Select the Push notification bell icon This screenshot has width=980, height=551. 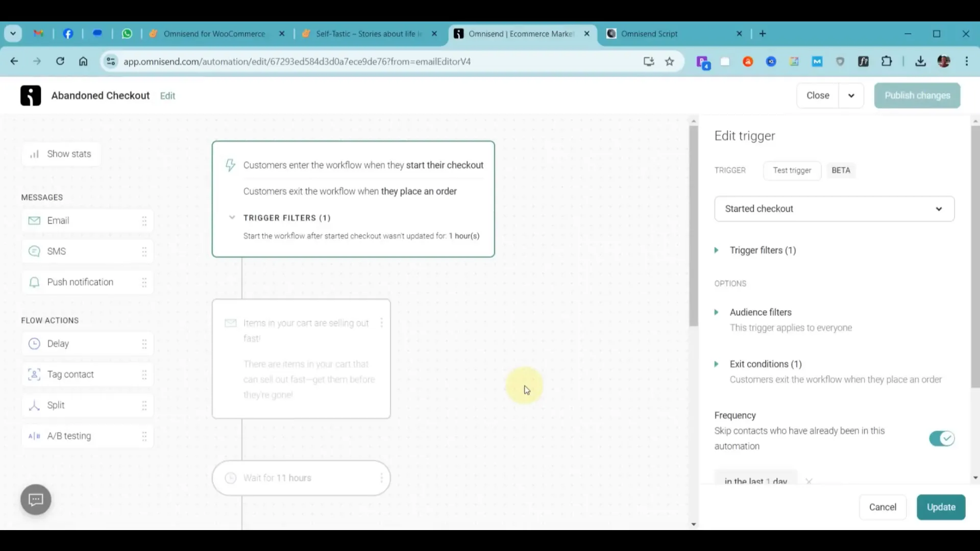point(34,282)
